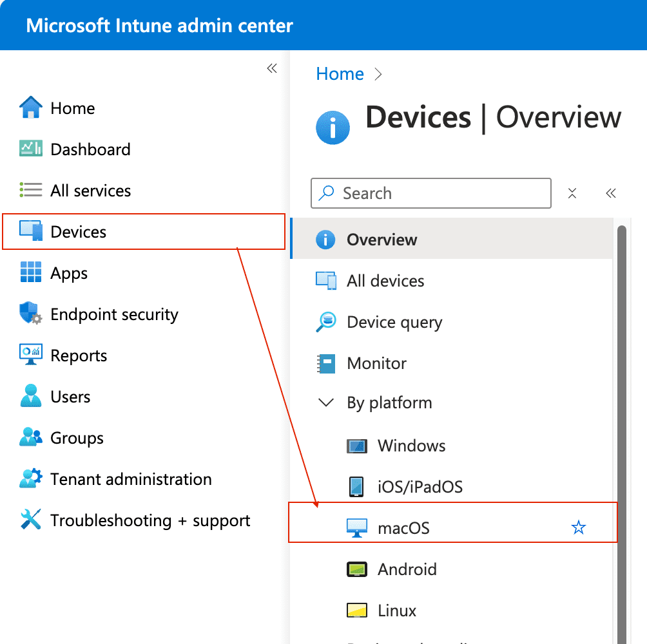Screen dimensions: 647x644
Task: Collapse the main left navigation pane
Action: click(x=272, y=69)
